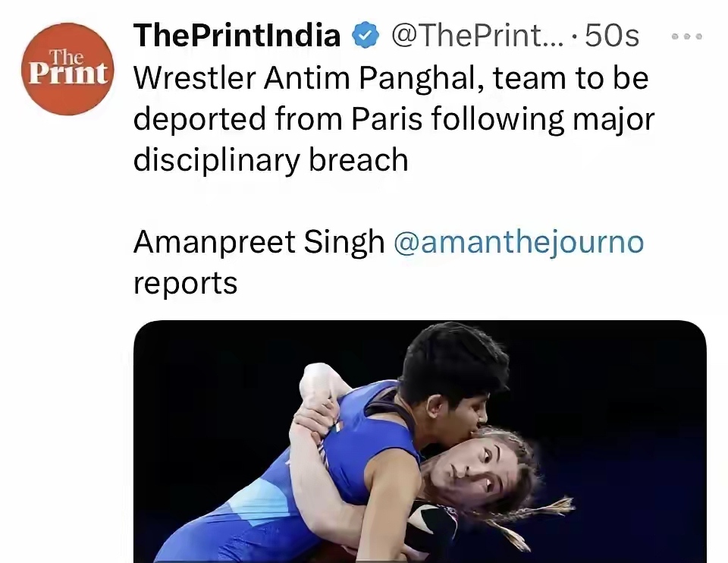Click 'The Print' text inside orange logo
The height and width of the screenshot is (563, 728).
point(67,68)
